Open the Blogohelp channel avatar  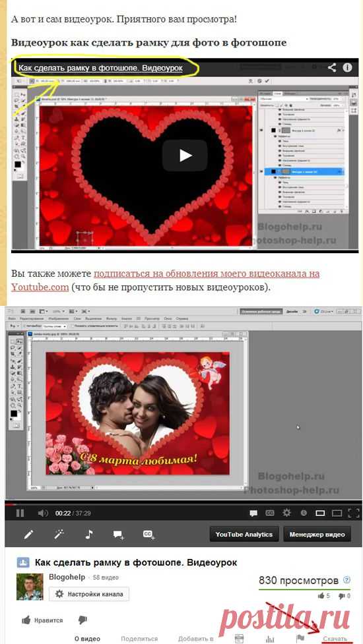pyautogui.click(x=30, y=587)
